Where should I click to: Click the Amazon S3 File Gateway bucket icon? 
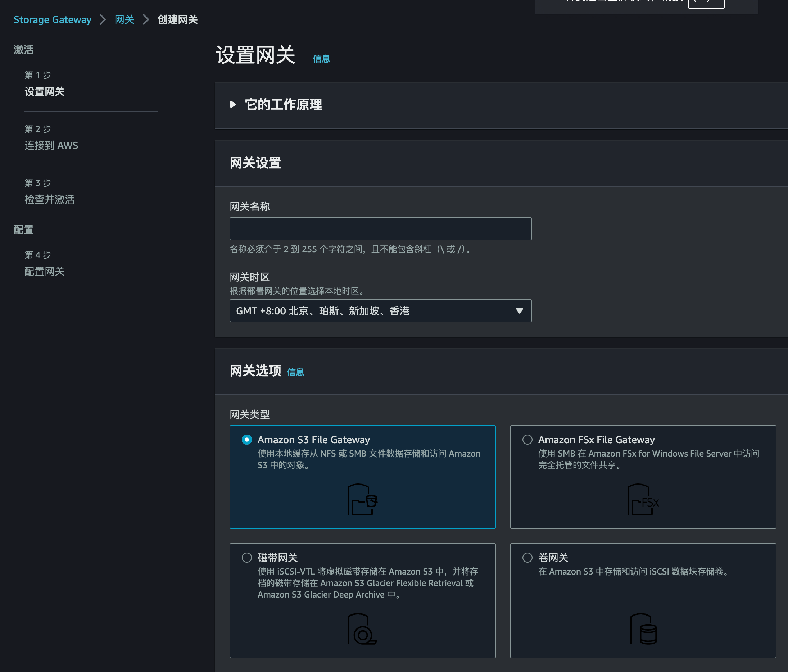coord(362,499)
